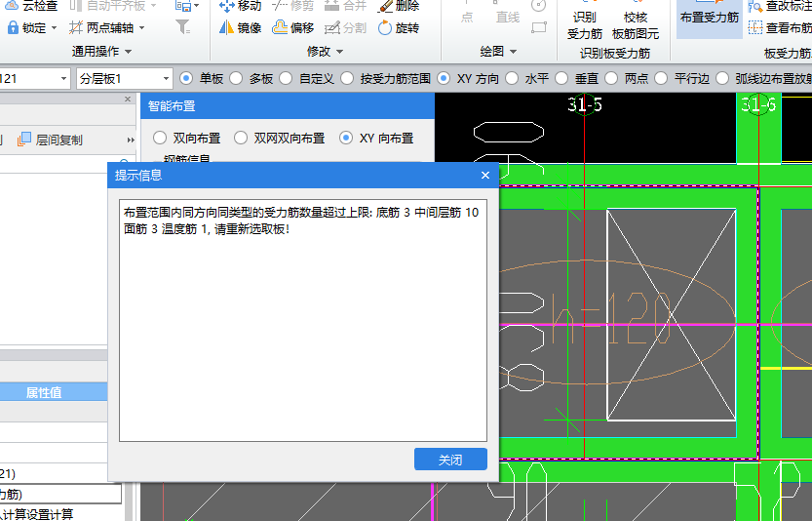Select the 分割 split tool
The image size is (812, 521).
[x=345, y=27]
